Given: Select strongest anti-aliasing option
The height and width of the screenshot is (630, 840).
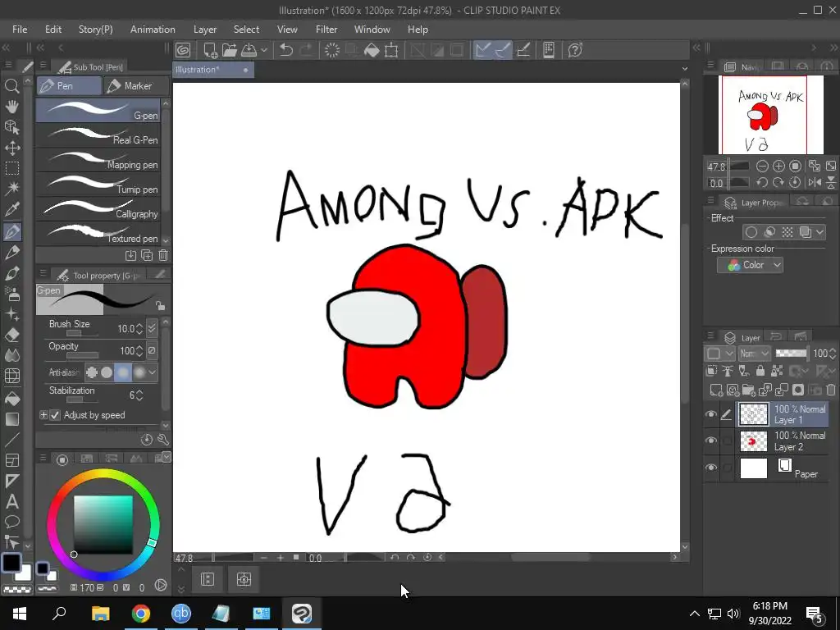Looking at the screenshot, I should [139, 372].
